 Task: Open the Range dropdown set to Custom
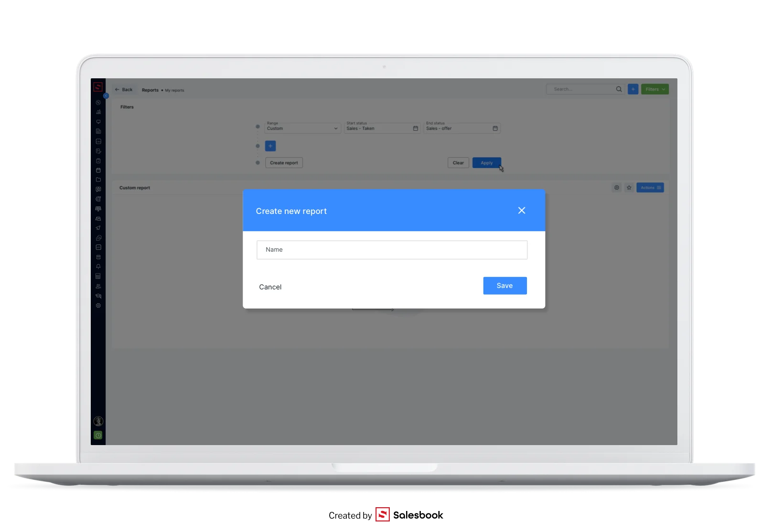(302, 128)
